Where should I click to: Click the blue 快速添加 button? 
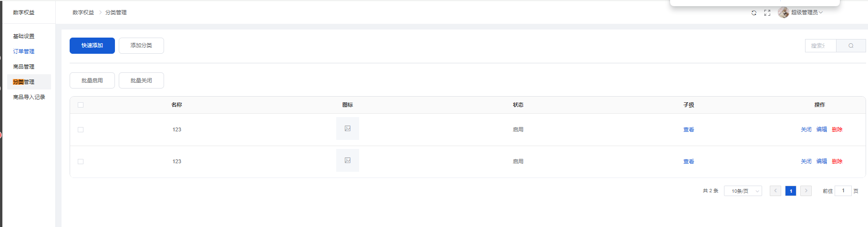tap(92, 46)
